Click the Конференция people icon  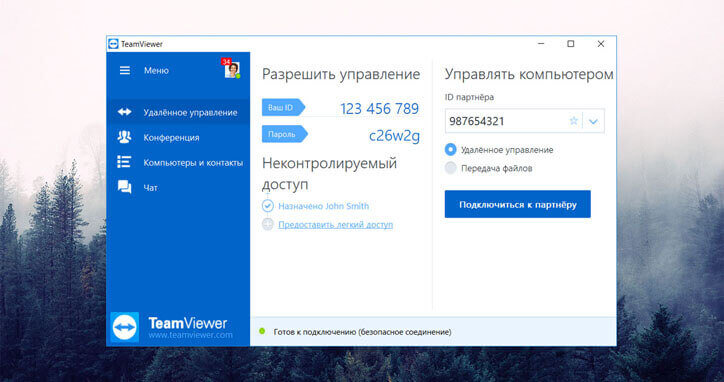point(124,137)
